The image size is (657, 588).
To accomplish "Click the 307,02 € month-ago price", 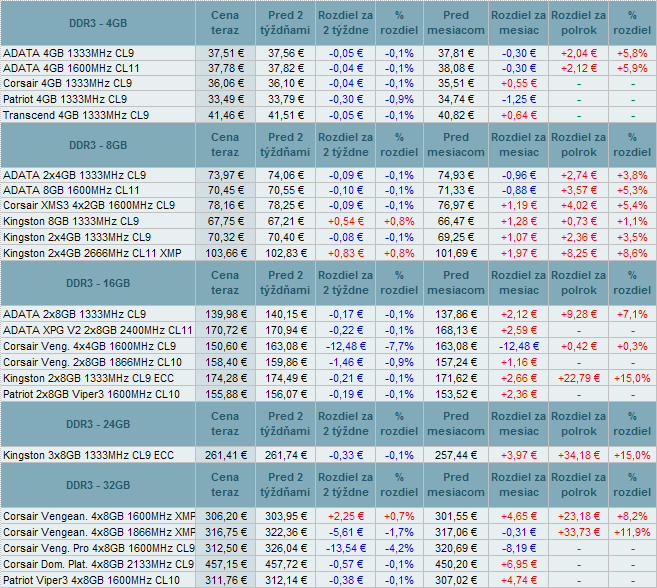I will pos(456,580).
